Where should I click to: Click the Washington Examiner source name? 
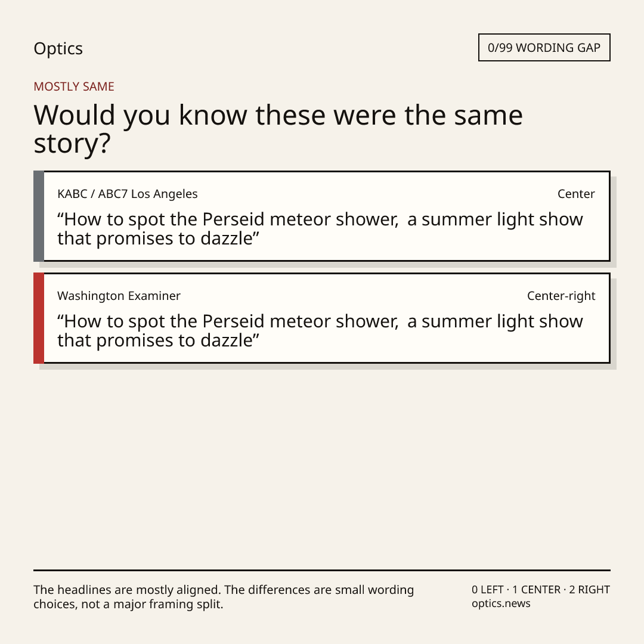pos(119,296)
